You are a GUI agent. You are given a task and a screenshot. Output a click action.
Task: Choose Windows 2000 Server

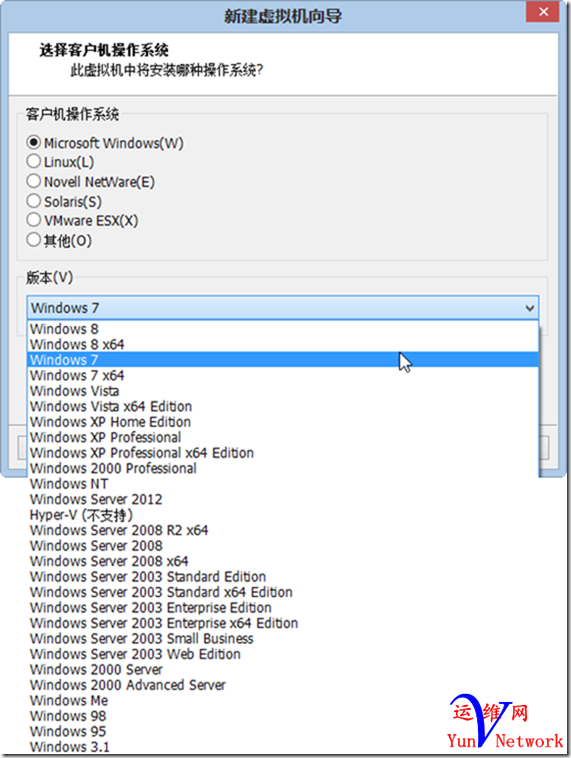tap(283, 669)
